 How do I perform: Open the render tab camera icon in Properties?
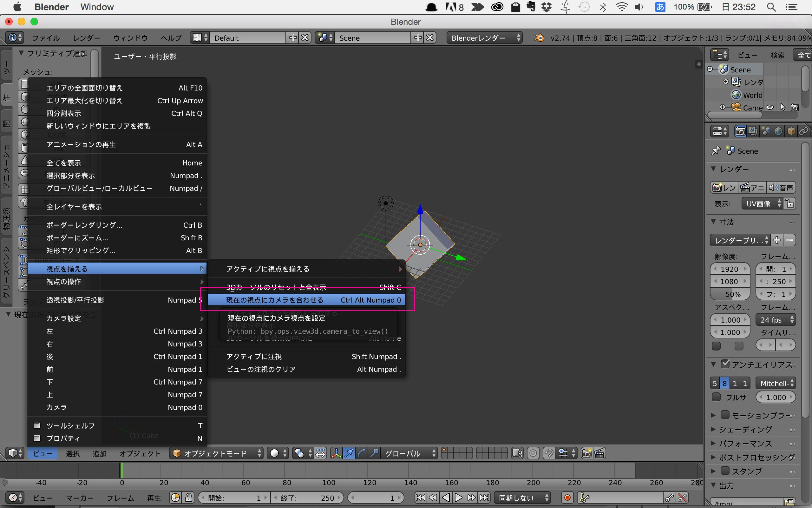tap(740, 131)
